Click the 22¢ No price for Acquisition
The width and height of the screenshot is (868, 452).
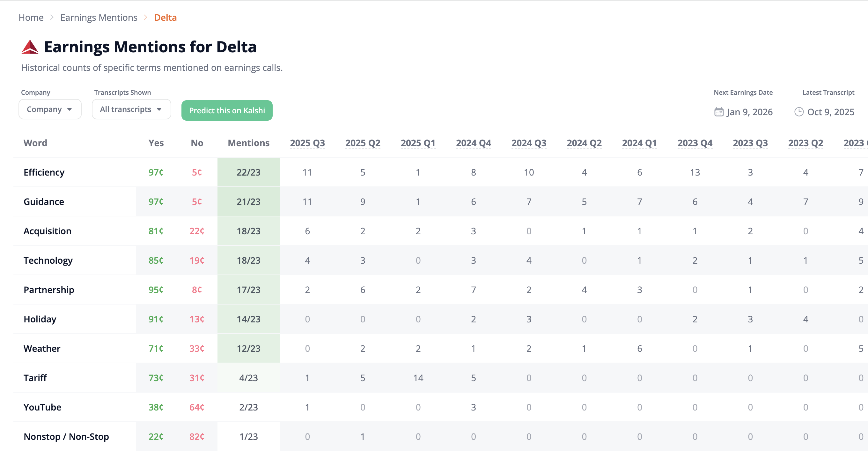point(197,231)
